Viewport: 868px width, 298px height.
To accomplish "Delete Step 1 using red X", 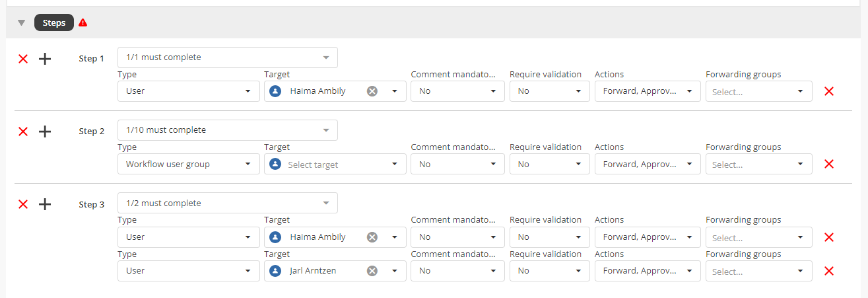I will 23,59.
